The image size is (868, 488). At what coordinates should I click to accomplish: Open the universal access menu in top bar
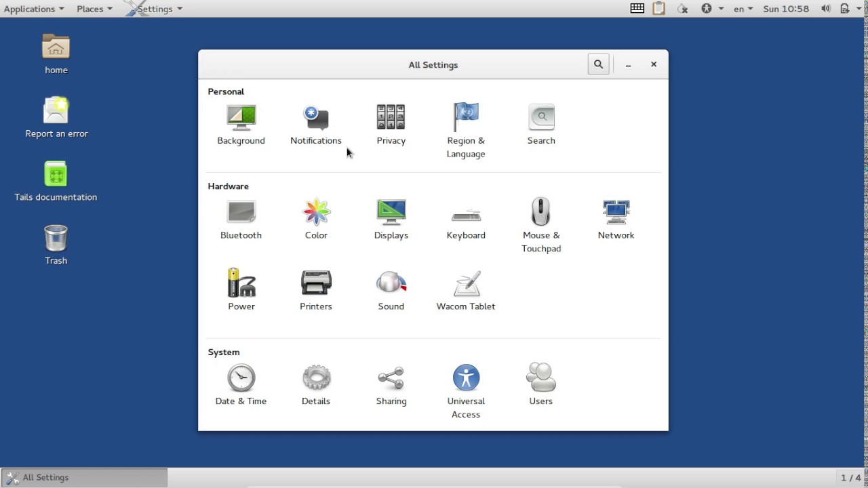click(x=711, y=9)
